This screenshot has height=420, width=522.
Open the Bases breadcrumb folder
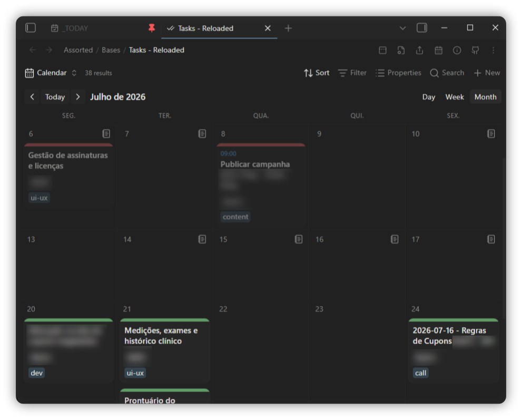tap(111, 50)
